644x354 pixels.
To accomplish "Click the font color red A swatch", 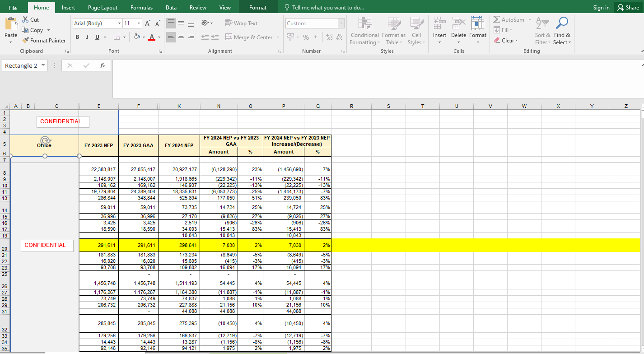I will point(152,37).
